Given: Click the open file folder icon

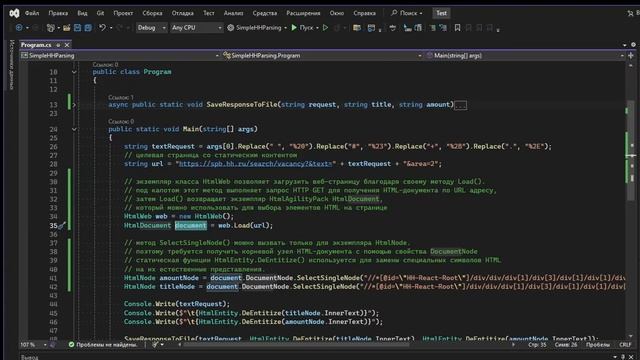Looking at the screenshot, I should [67, 28].
